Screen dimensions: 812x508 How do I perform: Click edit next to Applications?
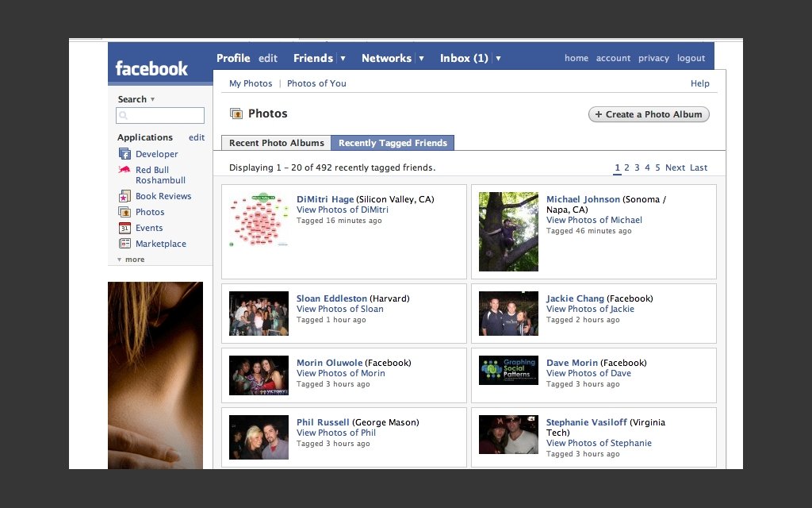(197, 137)
